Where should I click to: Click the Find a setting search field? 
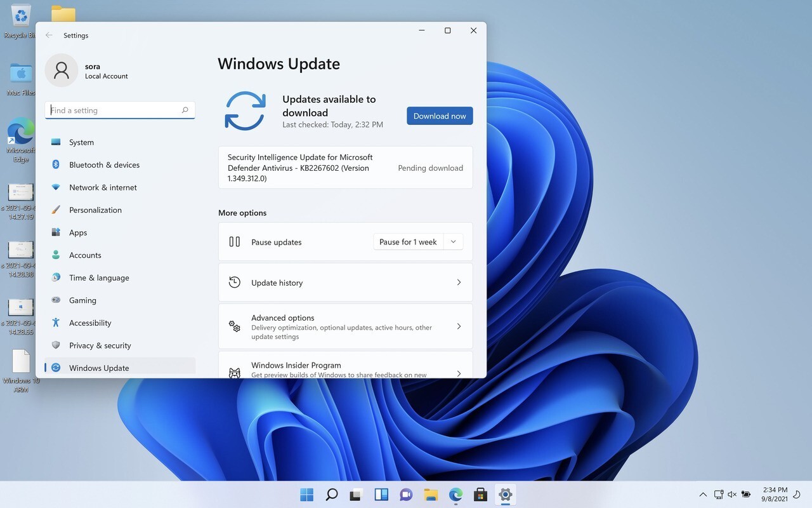[x=120, y=110]
